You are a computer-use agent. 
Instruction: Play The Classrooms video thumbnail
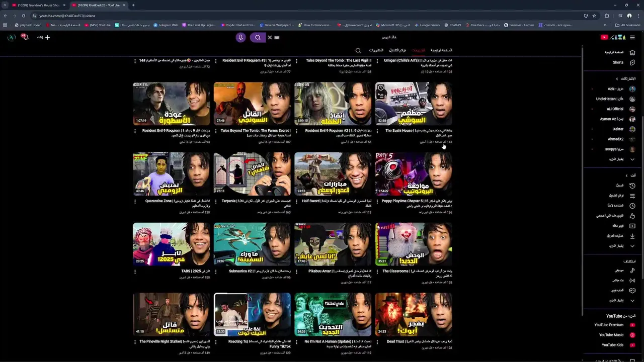coord(414,245)
